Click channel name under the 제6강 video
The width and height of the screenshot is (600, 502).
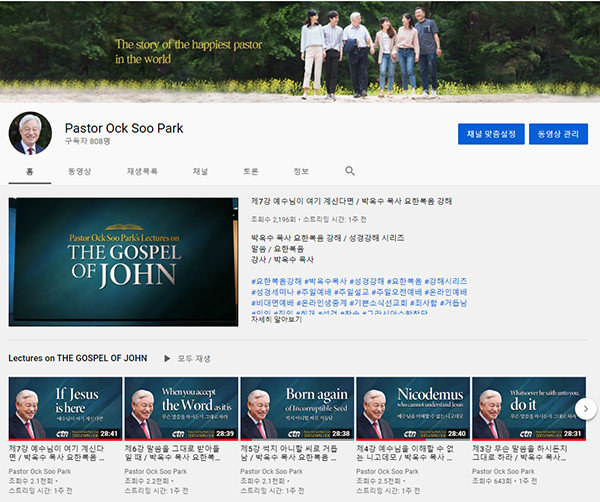pyautogui.click(x=156, y=471)
